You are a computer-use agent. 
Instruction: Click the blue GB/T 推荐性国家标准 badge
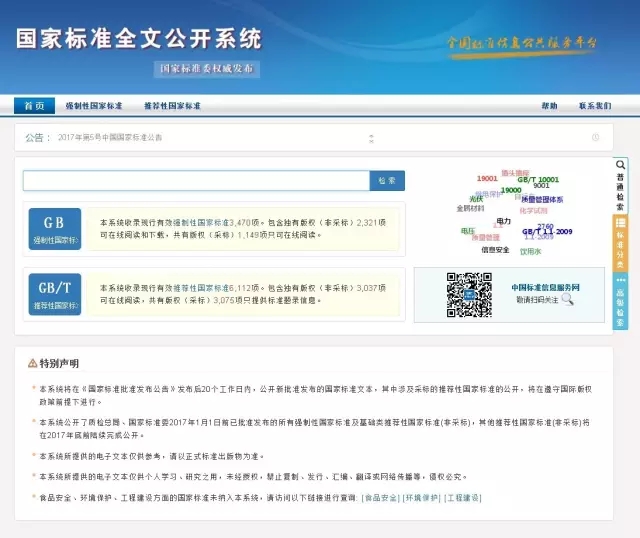coord(55,294)
